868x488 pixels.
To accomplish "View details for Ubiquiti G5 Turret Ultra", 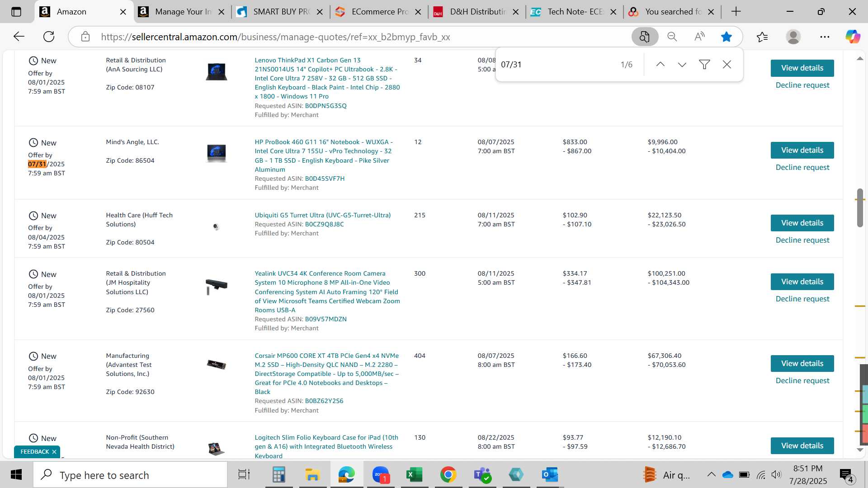I will tap(802, 223).
